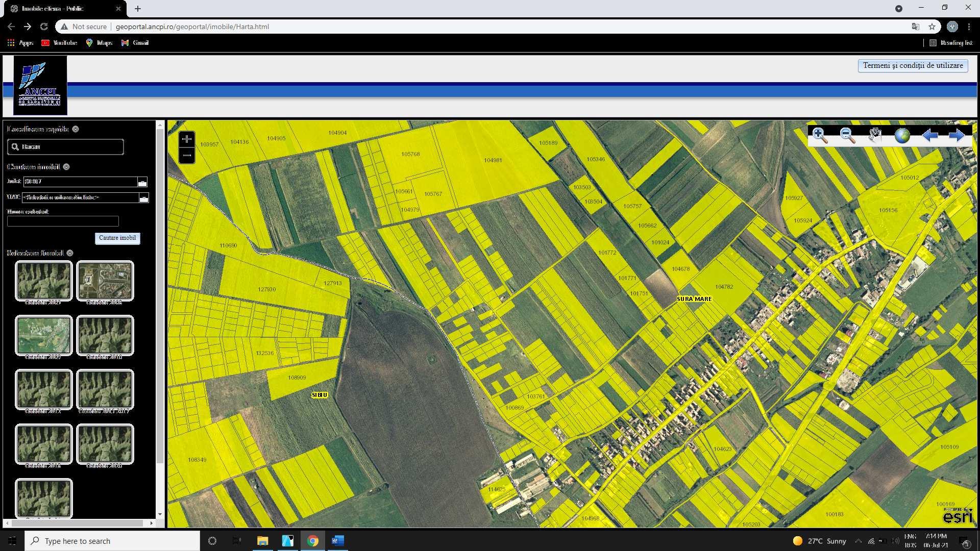
Task: Click the Cautare imobil button
Action: (117, 238)
